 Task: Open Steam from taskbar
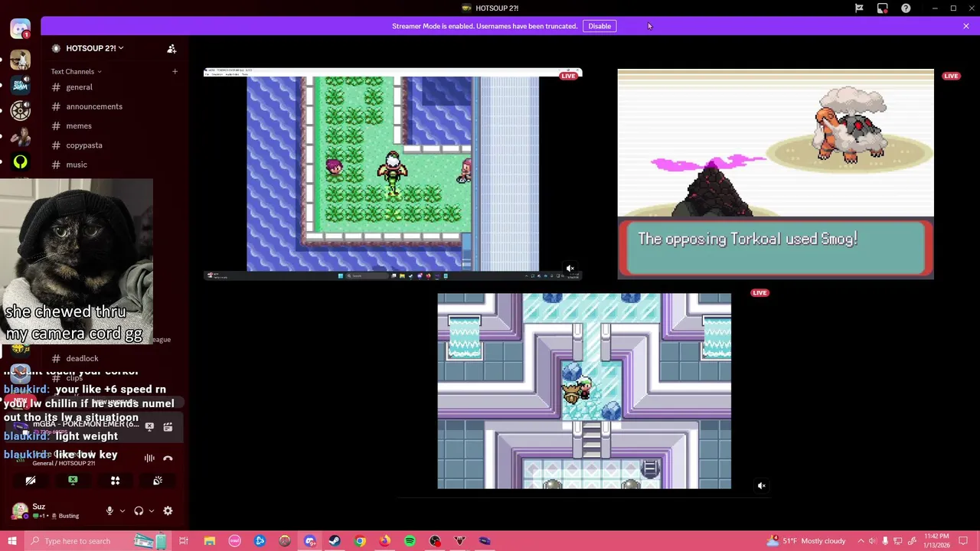(335, 541)
